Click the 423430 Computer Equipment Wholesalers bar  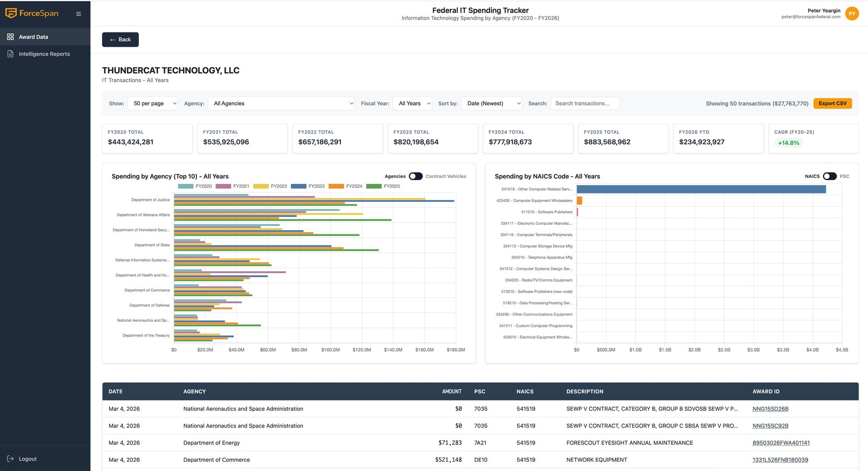[579, 201]
